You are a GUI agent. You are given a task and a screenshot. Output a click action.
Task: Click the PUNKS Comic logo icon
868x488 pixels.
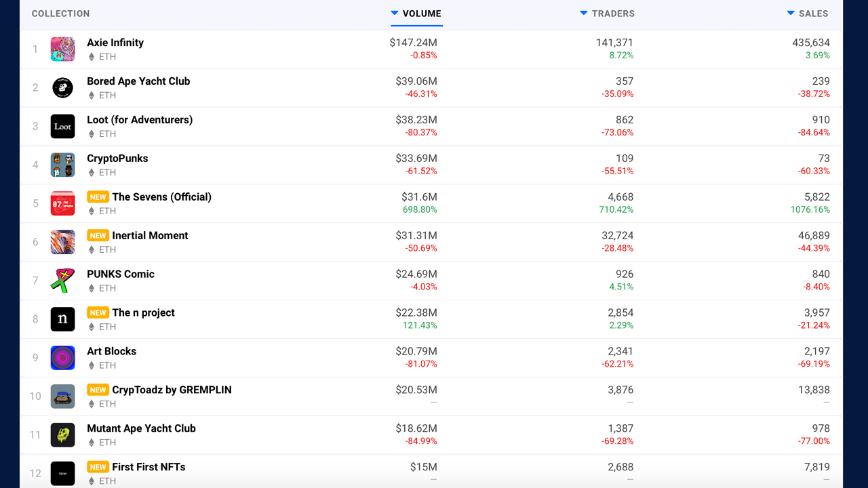coord(62,281)
